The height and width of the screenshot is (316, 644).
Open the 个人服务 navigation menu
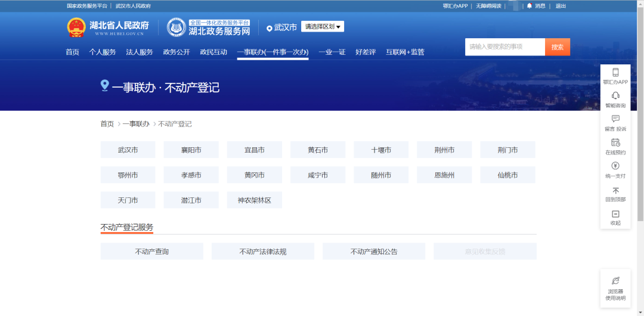[103, 52]
